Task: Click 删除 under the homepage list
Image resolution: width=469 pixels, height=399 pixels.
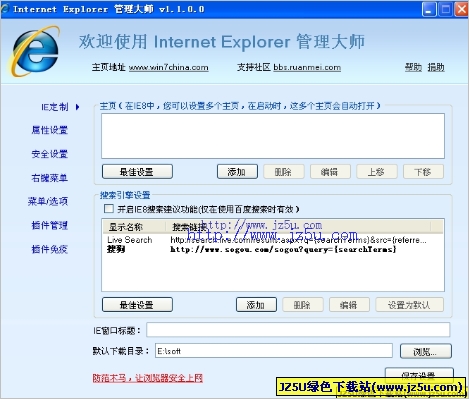Action: (x=284, y=172)
